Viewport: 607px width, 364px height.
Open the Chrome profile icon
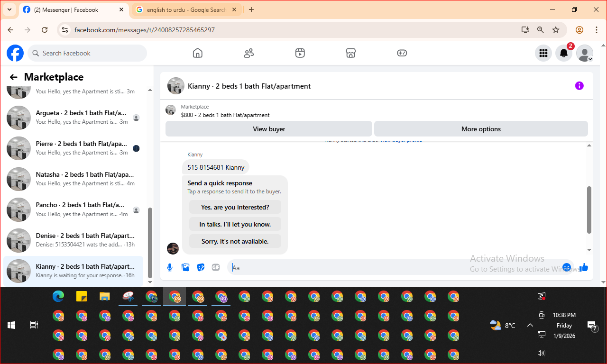pos(579,30)
